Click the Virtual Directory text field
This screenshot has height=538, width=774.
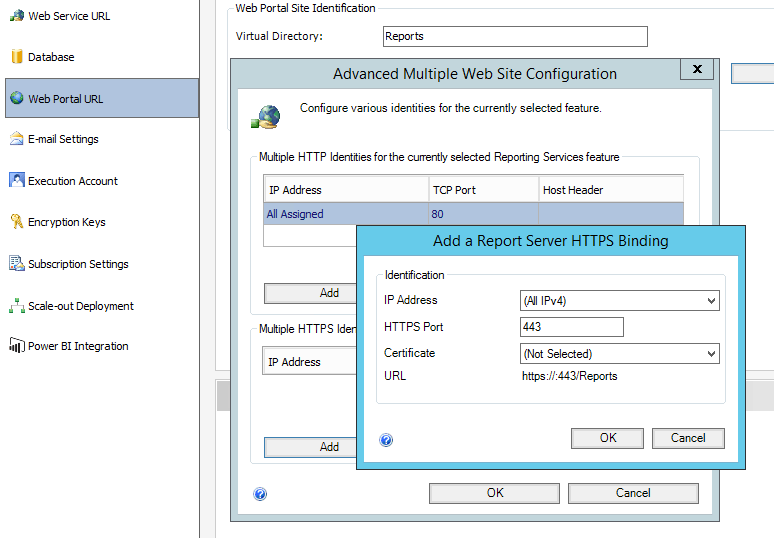point(515,37)
